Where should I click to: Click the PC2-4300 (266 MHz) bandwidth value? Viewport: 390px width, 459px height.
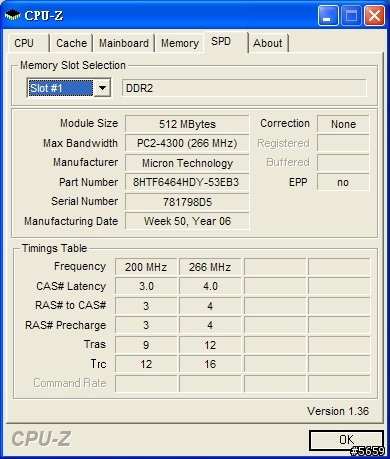coord(187,143)
